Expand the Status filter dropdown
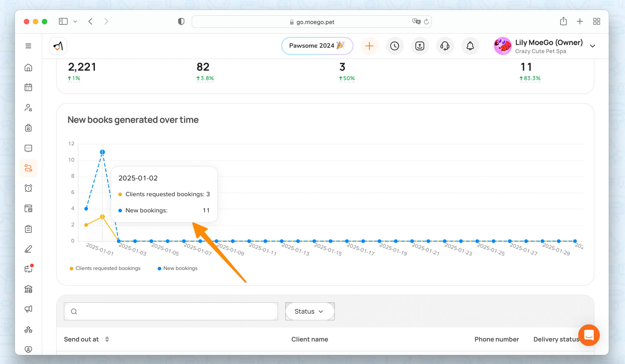 tap(309, 311)
